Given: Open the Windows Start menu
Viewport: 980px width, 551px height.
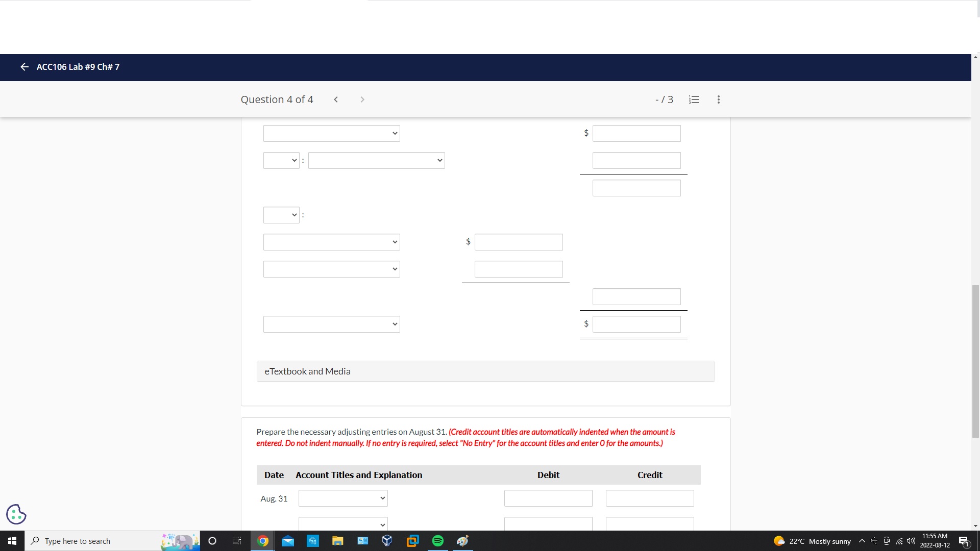Looking at the screenshot, I should pos(11,541).
